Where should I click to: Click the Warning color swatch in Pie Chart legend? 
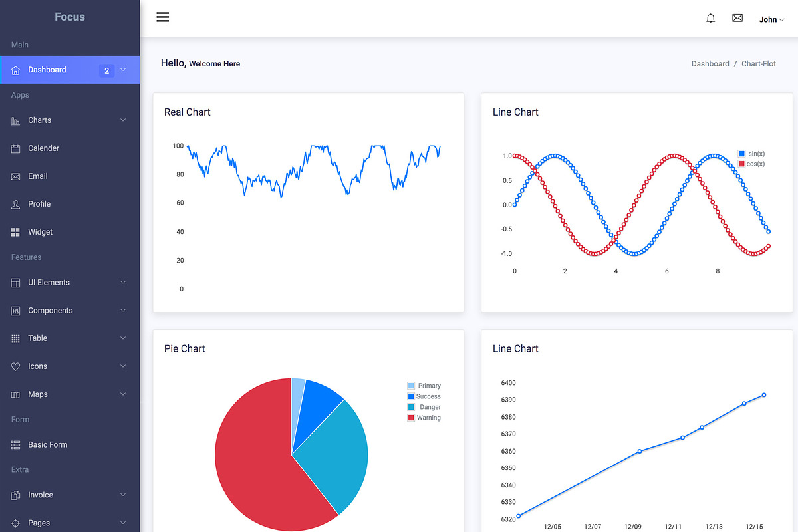[x=412, y=418]
